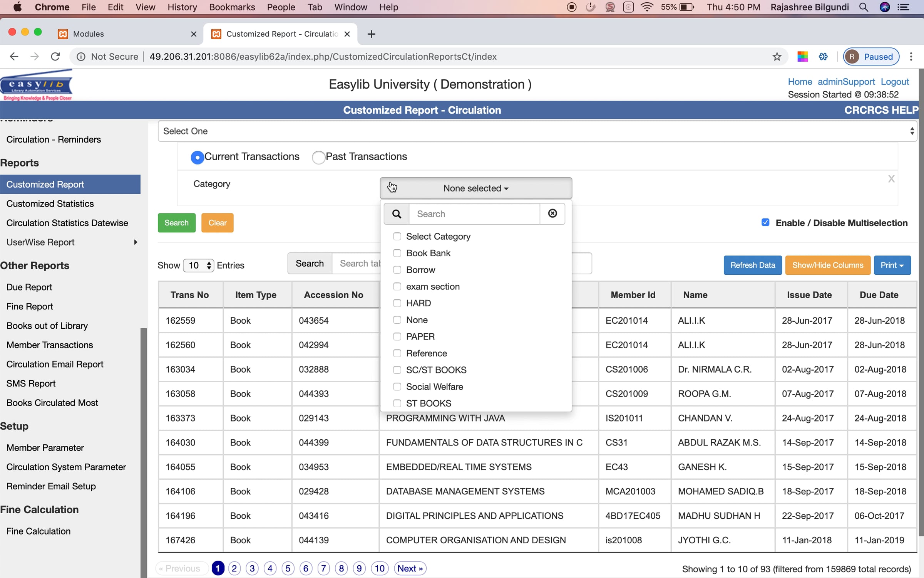Screen dimensions: 924x578
Task: Go back using the browser back arrow
Action: [14, 57]
